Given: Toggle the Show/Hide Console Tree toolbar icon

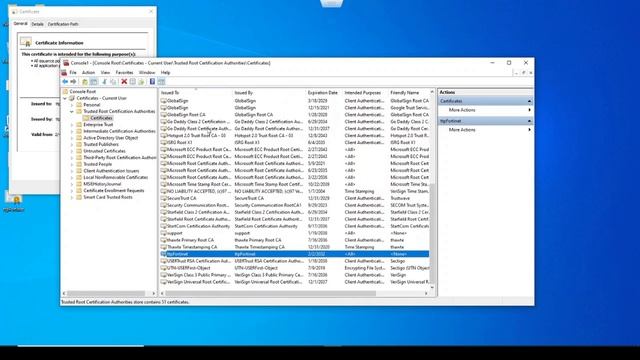Looking at the screenshot, I should [x=93, y=82].
